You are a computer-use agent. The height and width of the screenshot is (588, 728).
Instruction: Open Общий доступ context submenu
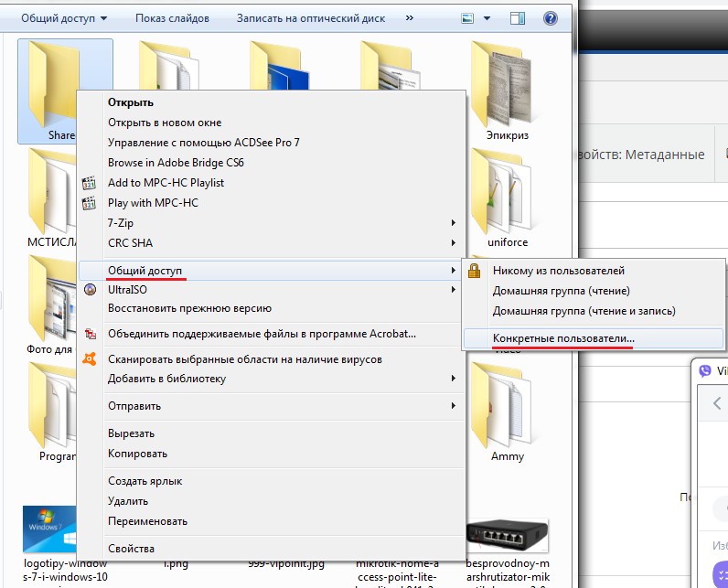pyautogui.click(x=271, y=271)
